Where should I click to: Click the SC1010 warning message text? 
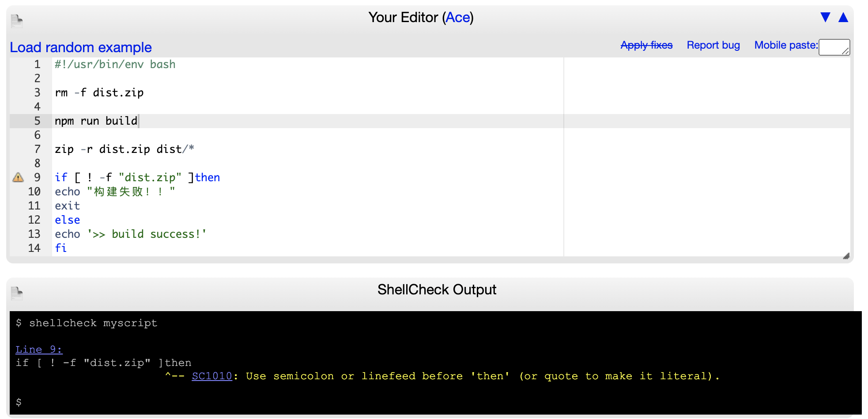(483, 376)
